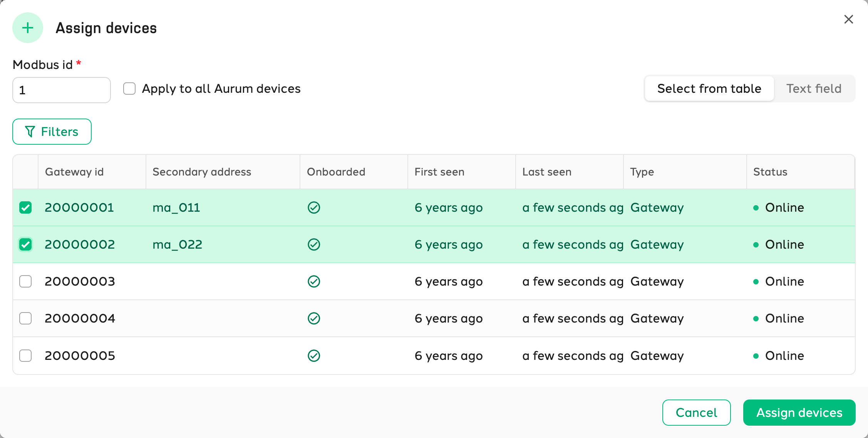The image size is (868, 438).
Task: Switch to Select from table mode
Action: pyautogui.click(x=709, y=89)
